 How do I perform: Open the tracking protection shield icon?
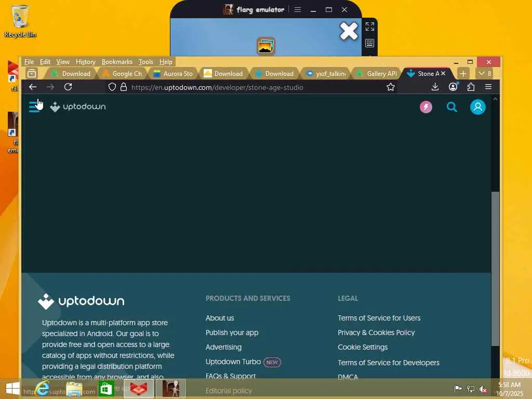click(112, 87)
